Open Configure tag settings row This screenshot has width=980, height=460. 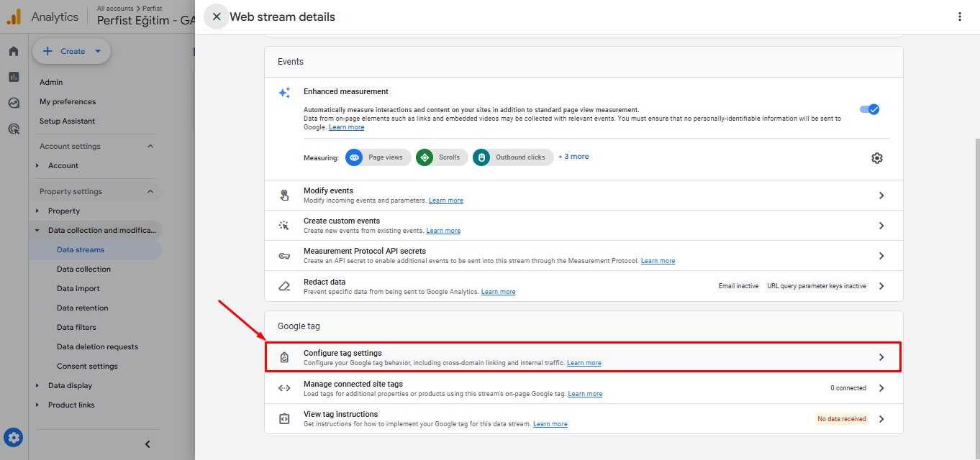coord(583,357)
